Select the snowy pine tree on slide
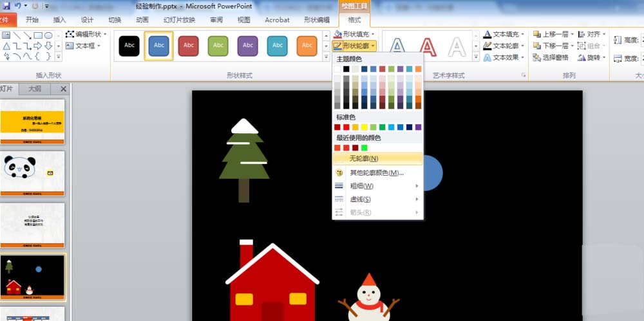Viewport: 644px width, 321px height. point(244,160)
